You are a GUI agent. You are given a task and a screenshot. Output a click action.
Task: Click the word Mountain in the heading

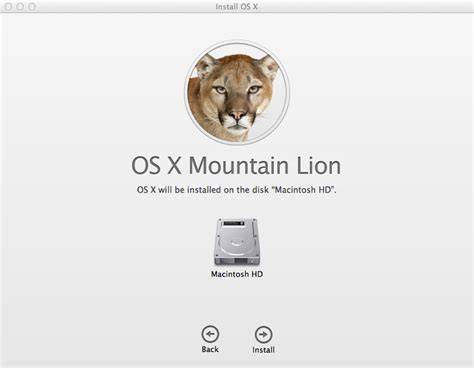(239, 165)
